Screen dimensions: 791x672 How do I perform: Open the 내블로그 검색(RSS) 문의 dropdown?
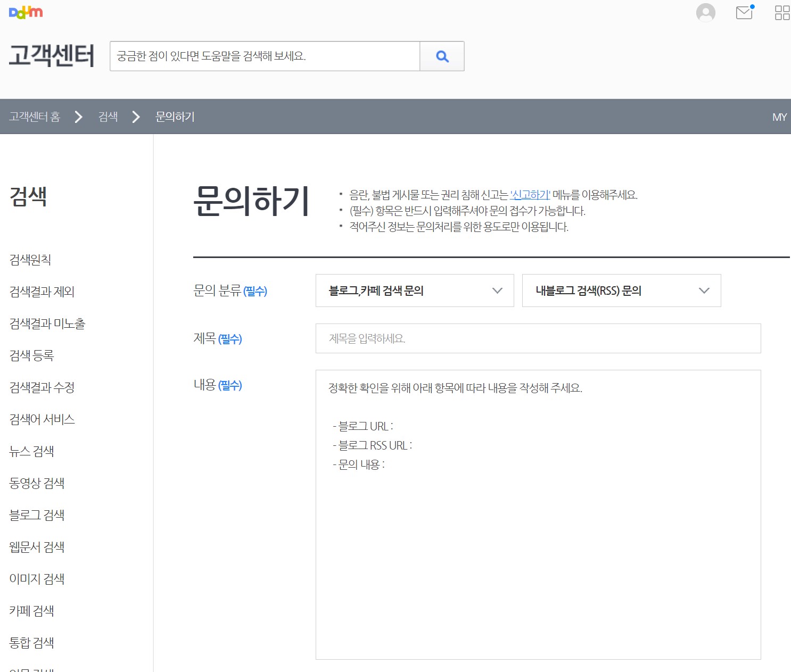coord(622,291)
